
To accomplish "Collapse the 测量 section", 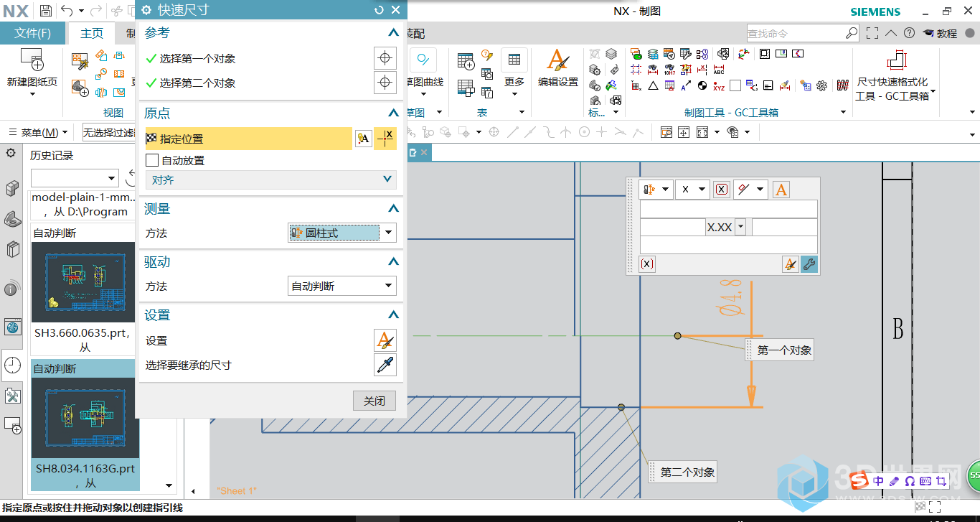I will 392,209.
